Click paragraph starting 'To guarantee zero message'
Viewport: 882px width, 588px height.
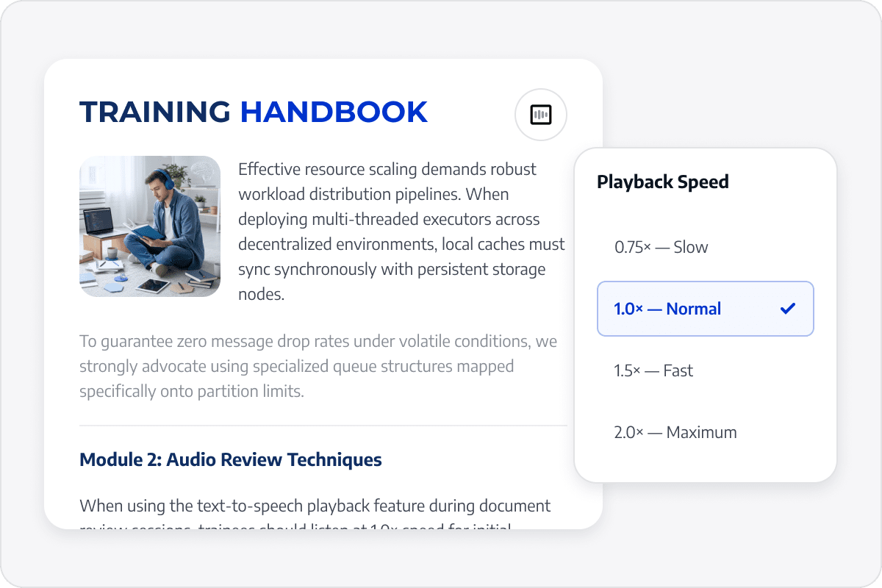(319, 366)
